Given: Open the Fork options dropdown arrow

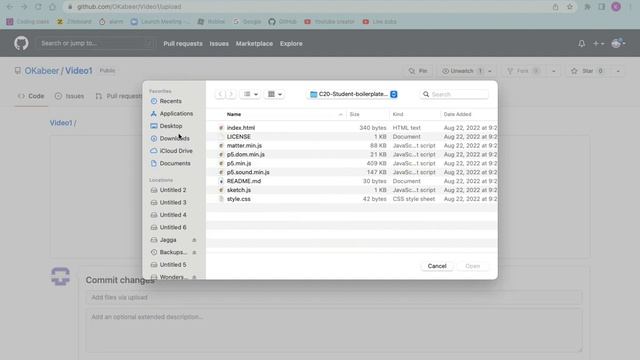Looking at the screenshot, I should (553, 71).
